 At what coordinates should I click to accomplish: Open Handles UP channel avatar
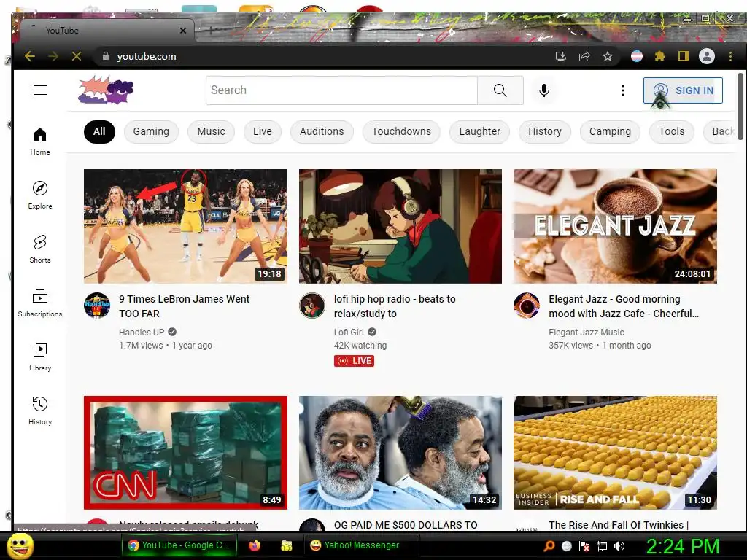(97, 306)
